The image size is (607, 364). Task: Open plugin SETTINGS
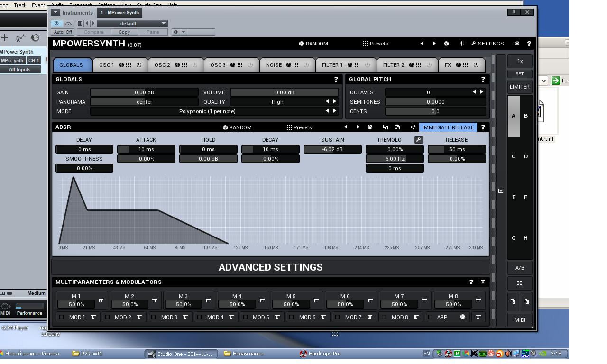coord(487,44)
